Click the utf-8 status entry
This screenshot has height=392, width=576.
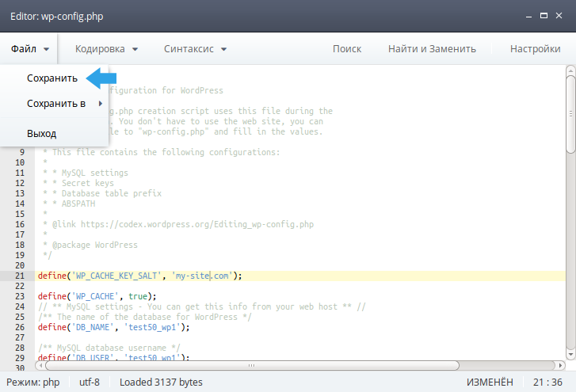click(90, 382)
